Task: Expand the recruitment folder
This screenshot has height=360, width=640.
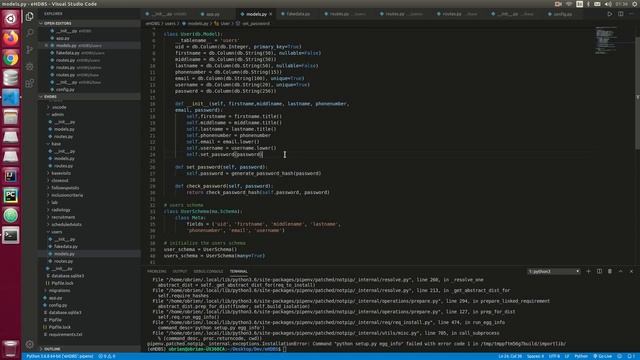Action: [x=63, y=217]
